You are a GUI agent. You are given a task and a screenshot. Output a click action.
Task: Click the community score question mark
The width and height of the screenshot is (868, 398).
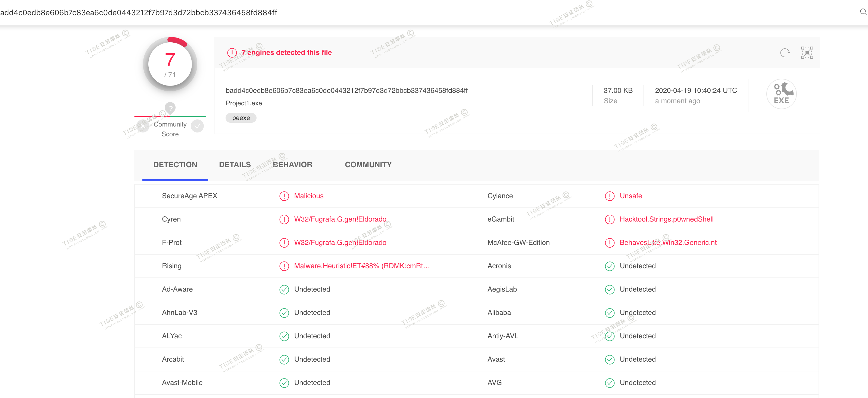click(x=170, y=108)
